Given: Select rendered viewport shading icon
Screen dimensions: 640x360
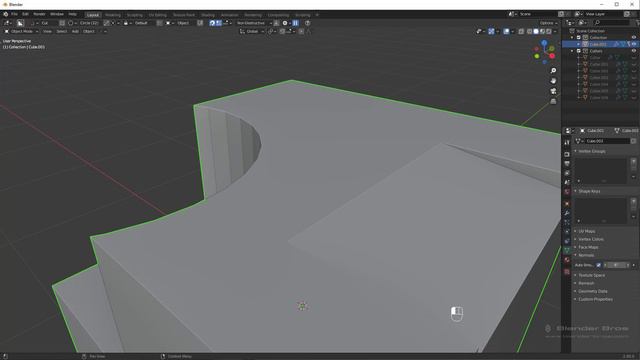Looking at the screenshot, I should [549, 31].
